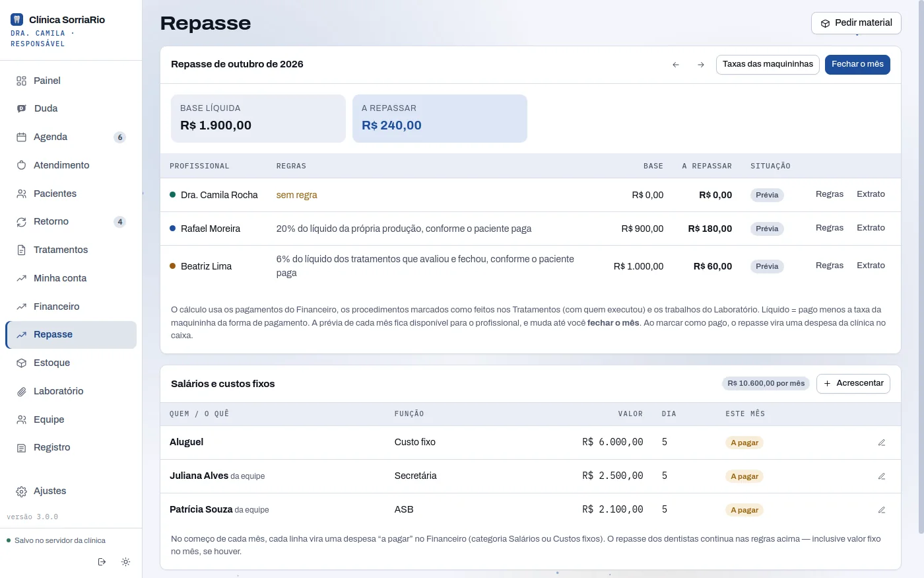
Task: Open Painel from the sidebar
Action: (x=71, y=81)
